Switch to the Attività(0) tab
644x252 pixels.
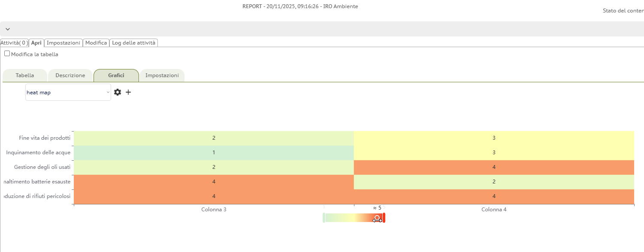(x=14, y=43)
